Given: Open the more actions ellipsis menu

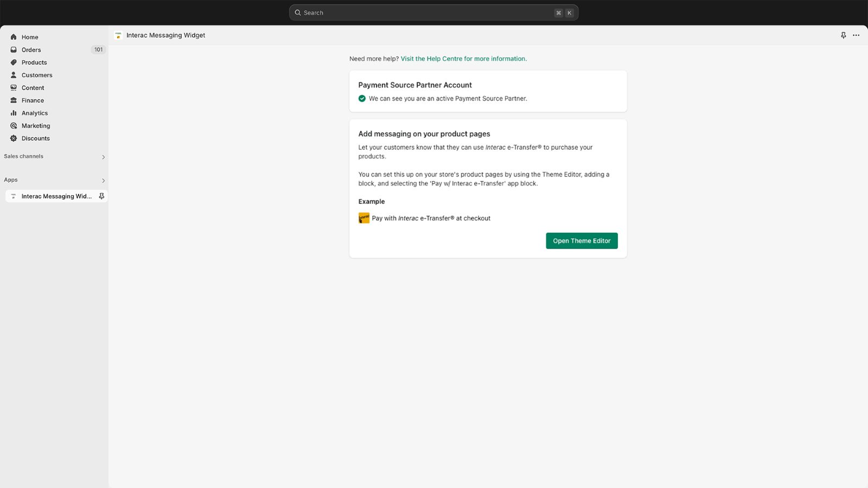Looking at the screenshot, I should (x=856, y=35).
